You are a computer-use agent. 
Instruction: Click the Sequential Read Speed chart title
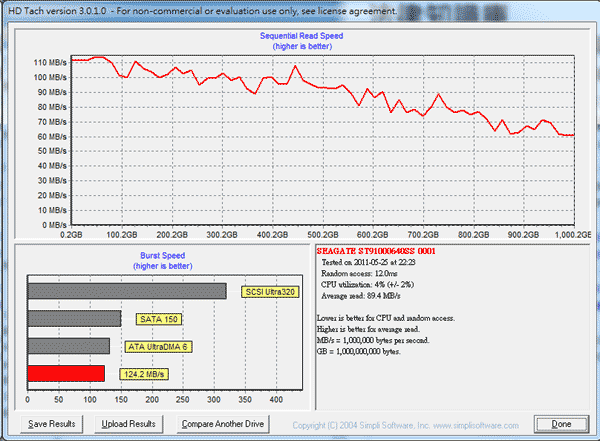[302, 36]
